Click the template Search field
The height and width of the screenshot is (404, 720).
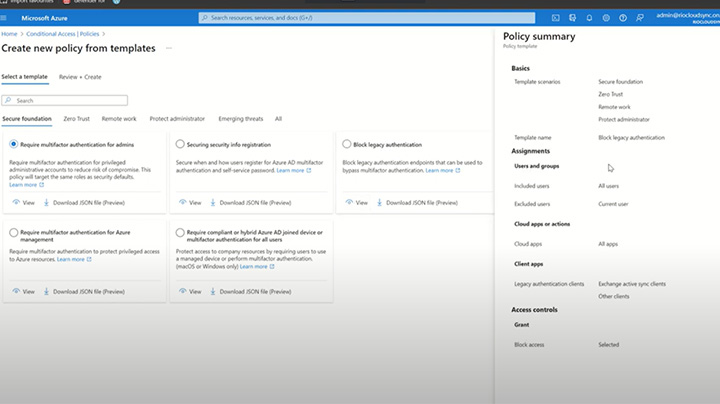tap(65, 100)
